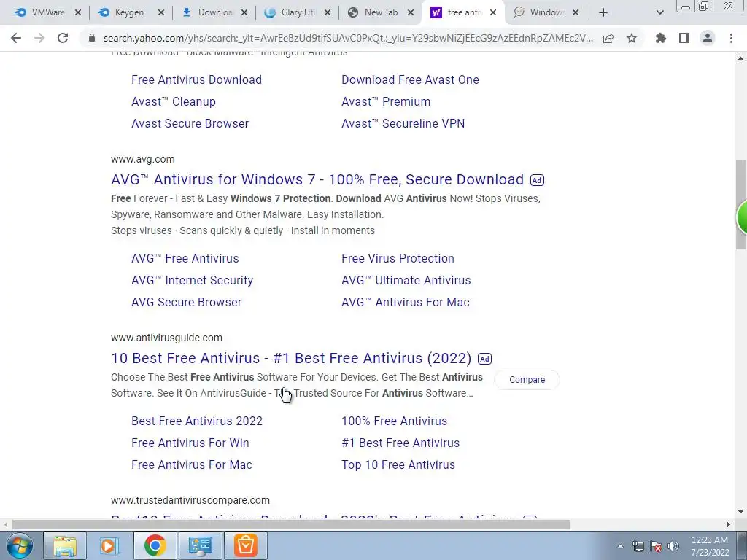This screenshot has height=560, width=747.
Task: Open Avast Secureline VPN link
Action: pos(403,123)
